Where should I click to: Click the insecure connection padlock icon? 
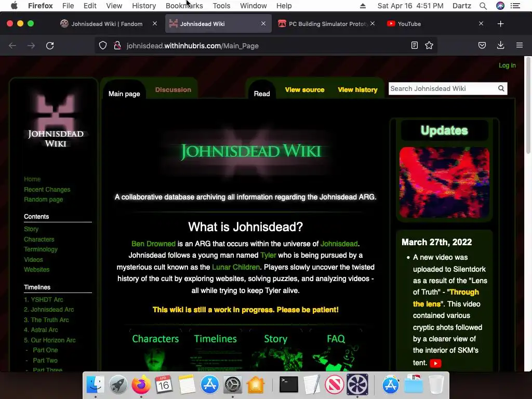(x=117, y=46)
